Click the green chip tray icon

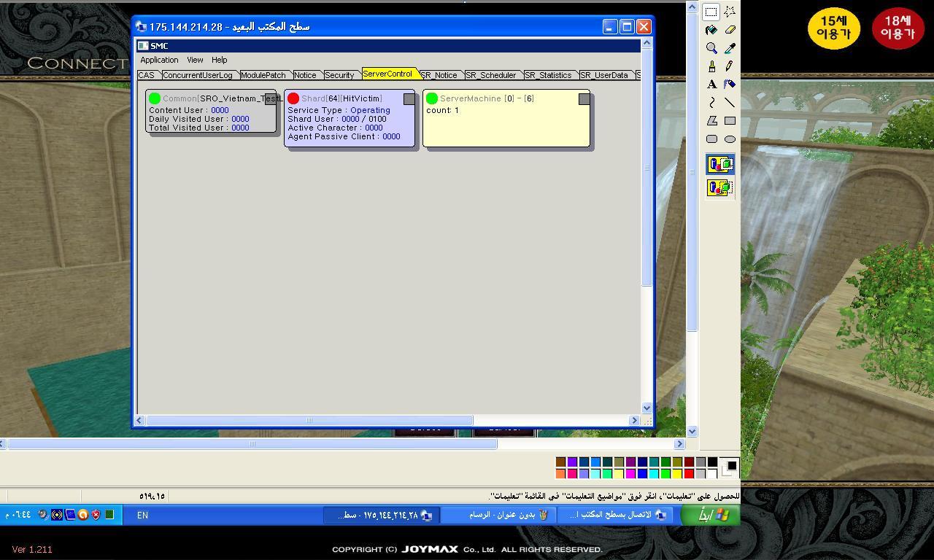[x=109, y=515]
